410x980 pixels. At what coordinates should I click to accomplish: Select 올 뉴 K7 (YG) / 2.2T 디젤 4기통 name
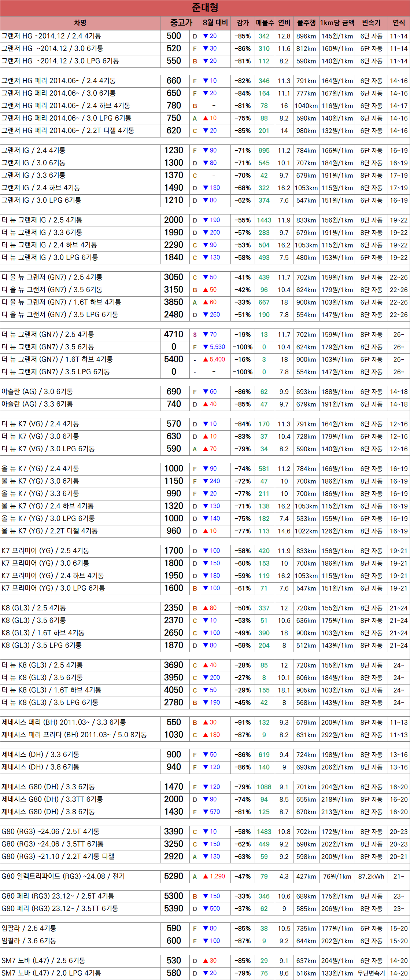click(49, 531)
